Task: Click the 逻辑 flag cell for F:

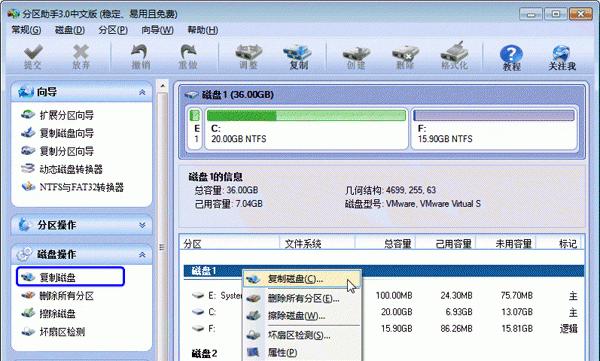Action: pyautogui.click(x=568, y=328)
